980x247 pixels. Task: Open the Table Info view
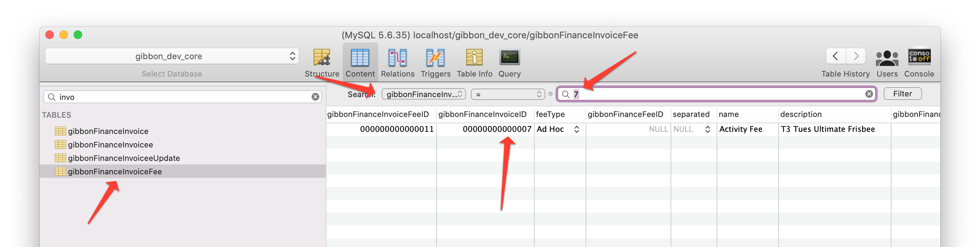[474, 63]
